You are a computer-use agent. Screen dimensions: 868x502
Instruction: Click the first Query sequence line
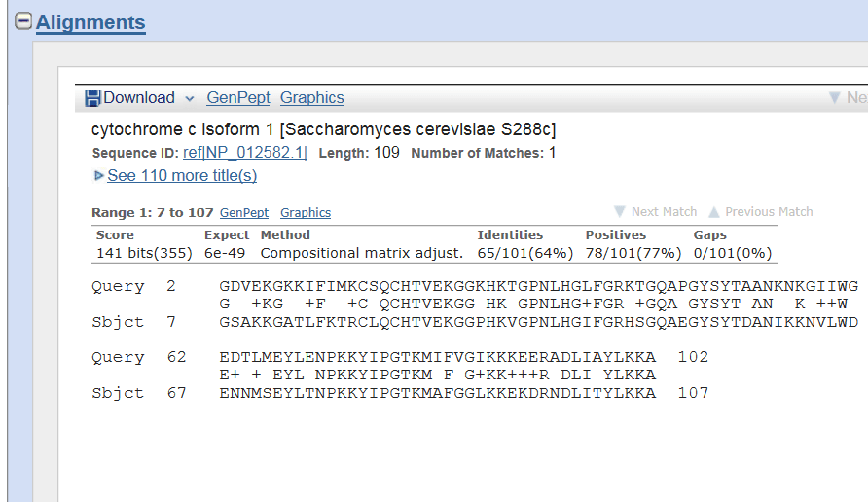[538, 286]
